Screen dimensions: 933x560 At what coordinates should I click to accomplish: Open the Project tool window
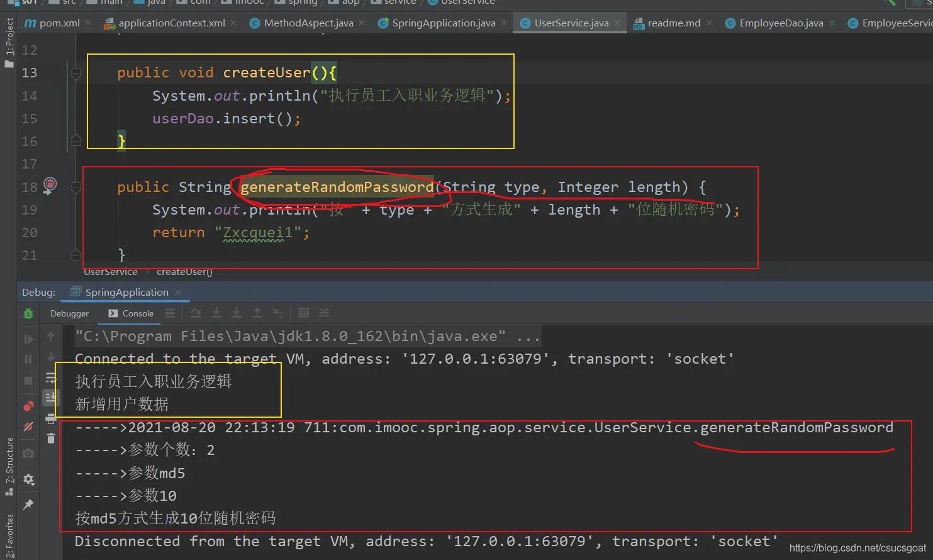9,42
